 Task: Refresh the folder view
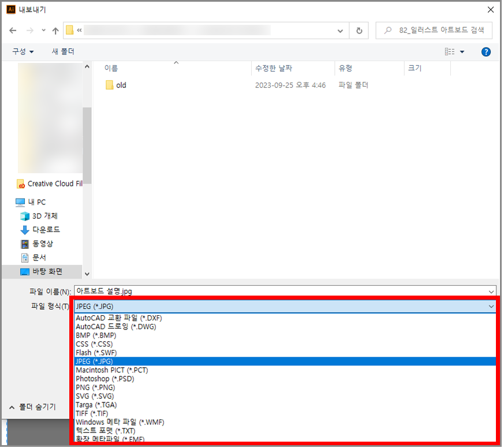coord(360,31)
